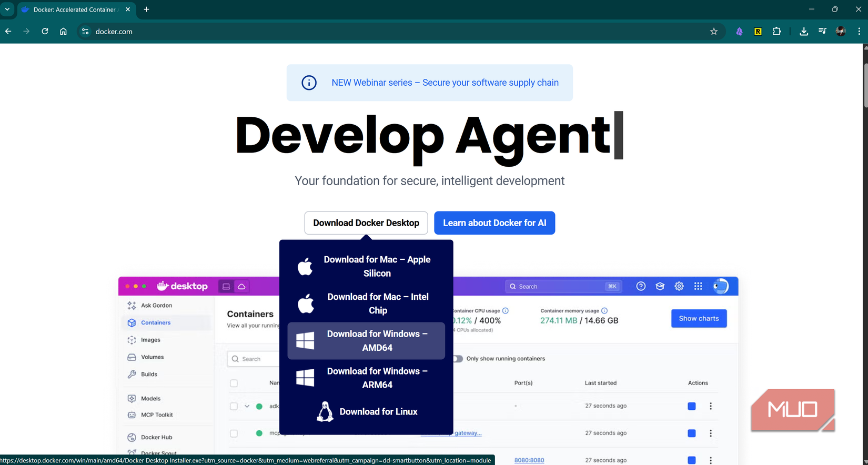Open site information icon in address bar
This screenshot has width=868, height=465.
pyautogui.click(x=85, y=32)
